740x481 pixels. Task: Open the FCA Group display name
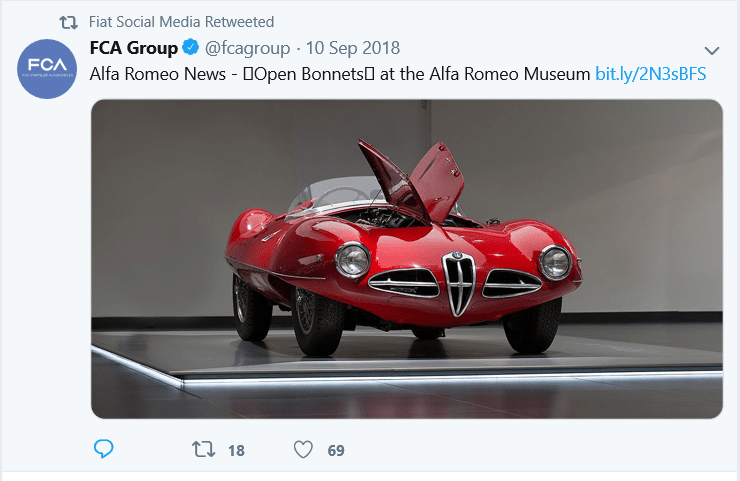click(x=134, y=48)
